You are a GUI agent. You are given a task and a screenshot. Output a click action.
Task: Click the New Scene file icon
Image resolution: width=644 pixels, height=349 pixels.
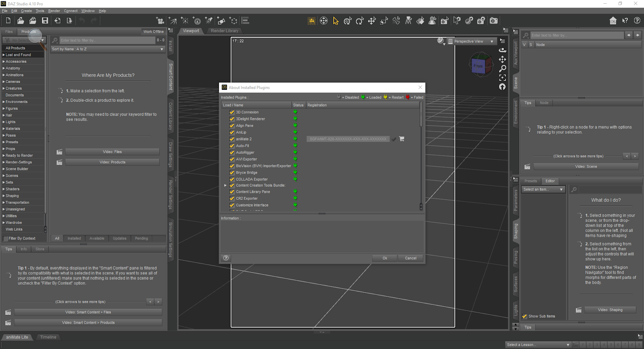pyautogui.click(x=8, y=21)
